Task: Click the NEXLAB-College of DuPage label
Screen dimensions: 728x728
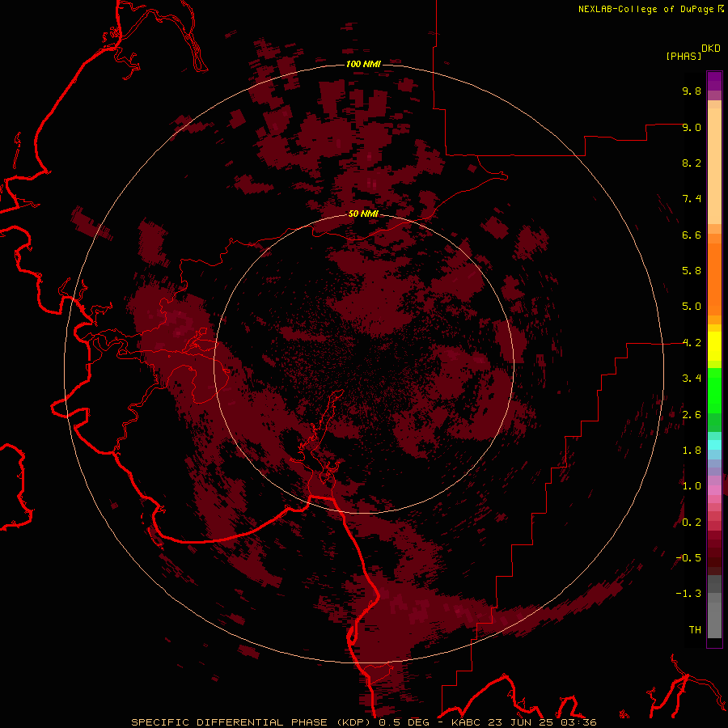Action: tap(645, 9)
